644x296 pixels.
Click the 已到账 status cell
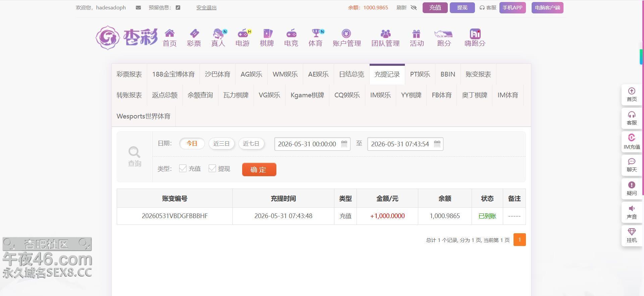[487, 216]
